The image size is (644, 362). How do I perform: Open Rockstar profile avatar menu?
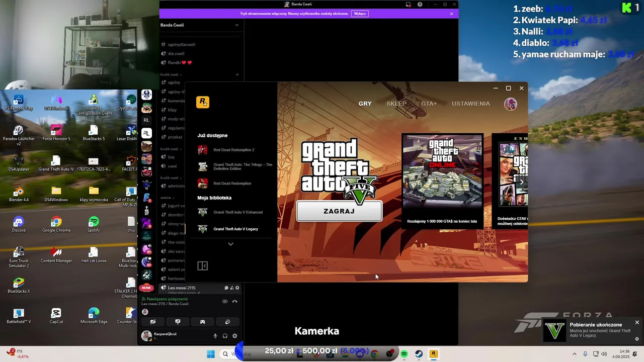click(510, 104)
